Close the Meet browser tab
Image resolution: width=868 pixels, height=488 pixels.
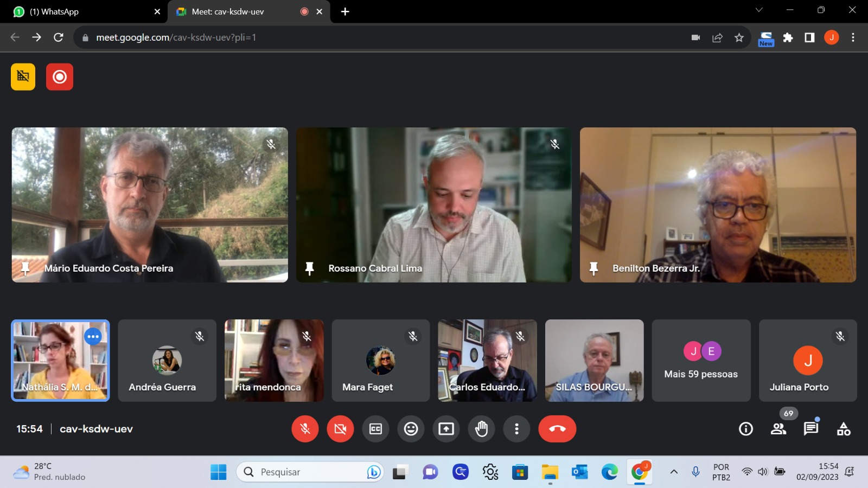pos(320,11)
